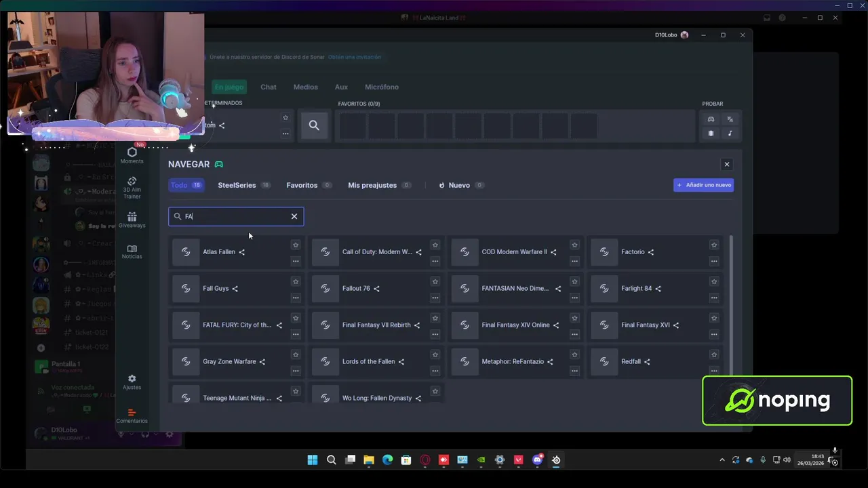Share the Lords of the Fallen preset
The image size is (868, 488).
click(401, 362)
